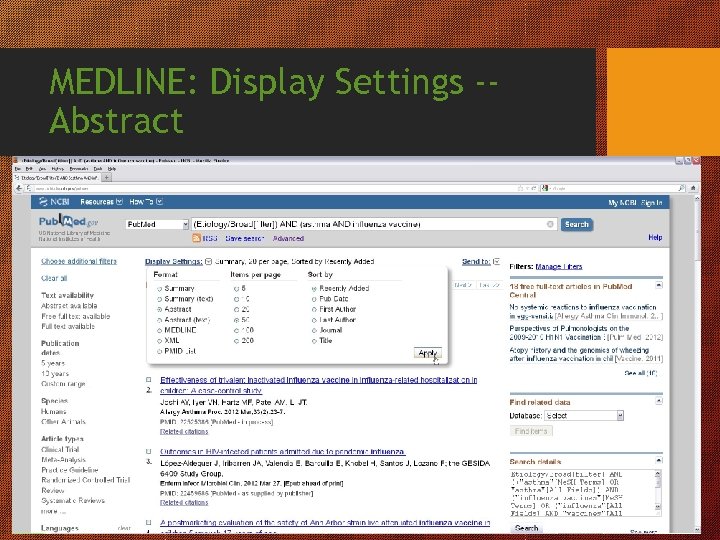Tick the checkbox for article 3
720x540 pixels.
click(148, 451)
